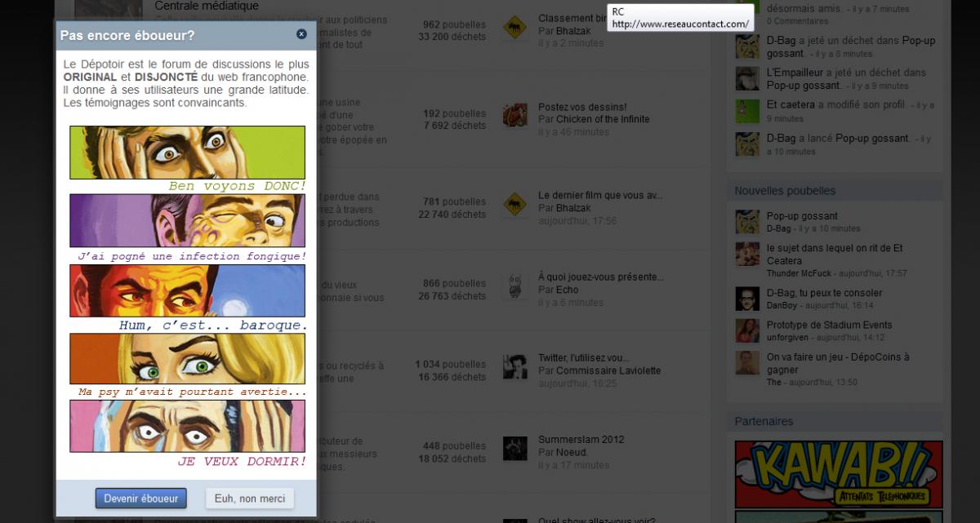The width and height of the screenshot is (980, 523).
Task: Open avatar beside "On va faire un jeu"
Action: tap(747, 363)
